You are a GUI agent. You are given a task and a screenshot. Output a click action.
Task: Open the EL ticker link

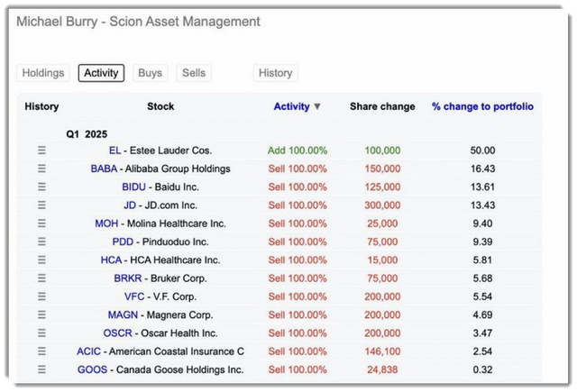click(x=114, y=150)
